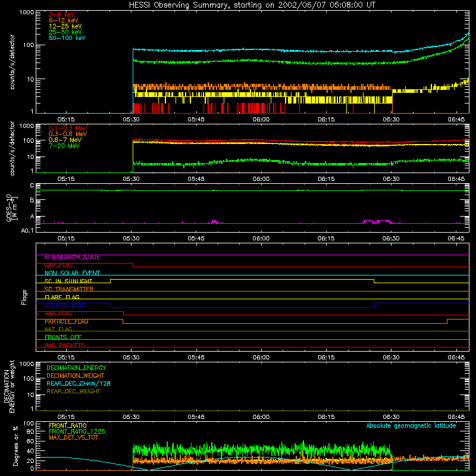
Task: Select the FRONTS_OFF flag label
Action: pos(63,337)
